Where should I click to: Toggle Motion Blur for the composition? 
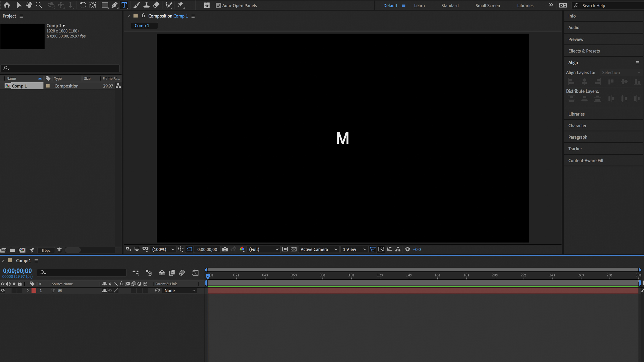tap(182, 273)
